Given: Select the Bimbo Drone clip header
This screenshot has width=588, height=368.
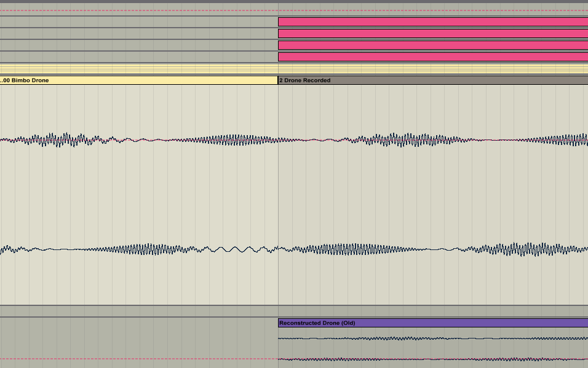Looking at the screenshot, I should pos(138,80).
